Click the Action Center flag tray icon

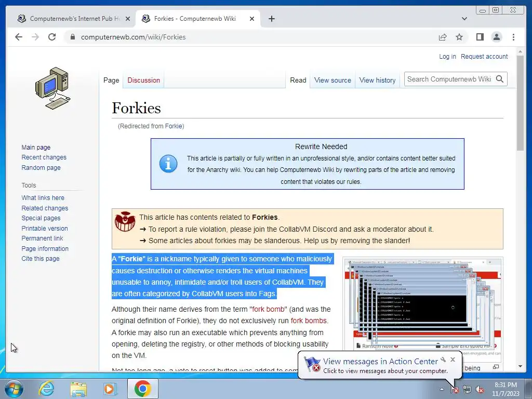pyautogui.click(x=454, y=389)
